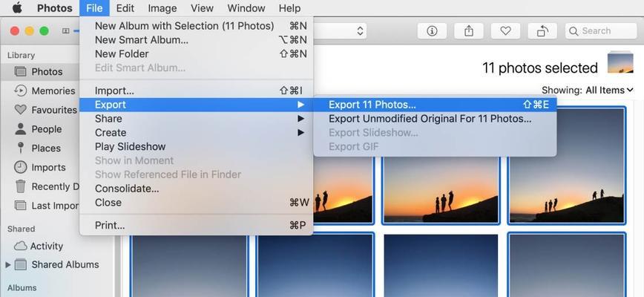Image resolution: width=644 pixels, height=297 pixels.
Task: Click the Shared Albums sidebar label
Action: pos(65,264)
